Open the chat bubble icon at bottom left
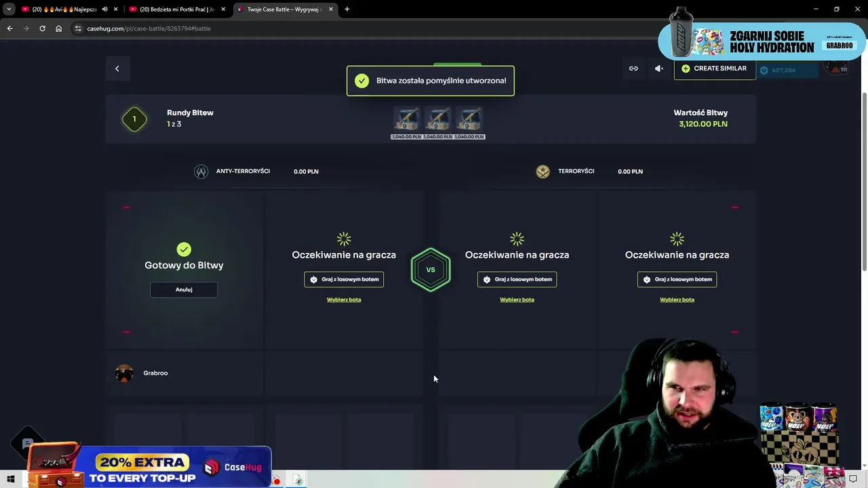This screenshot has height=488, width=868. pos(28,444)
